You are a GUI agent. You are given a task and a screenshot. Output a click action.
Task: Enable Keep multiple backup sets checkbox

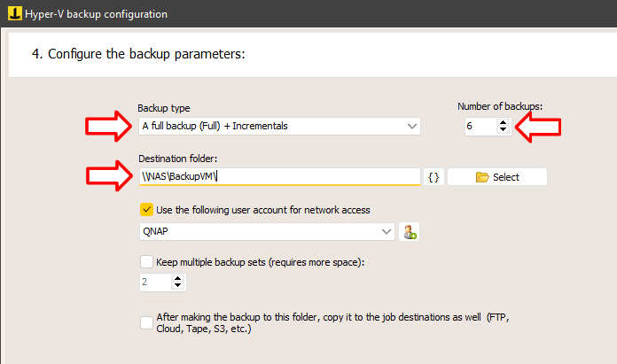[146, 262]
